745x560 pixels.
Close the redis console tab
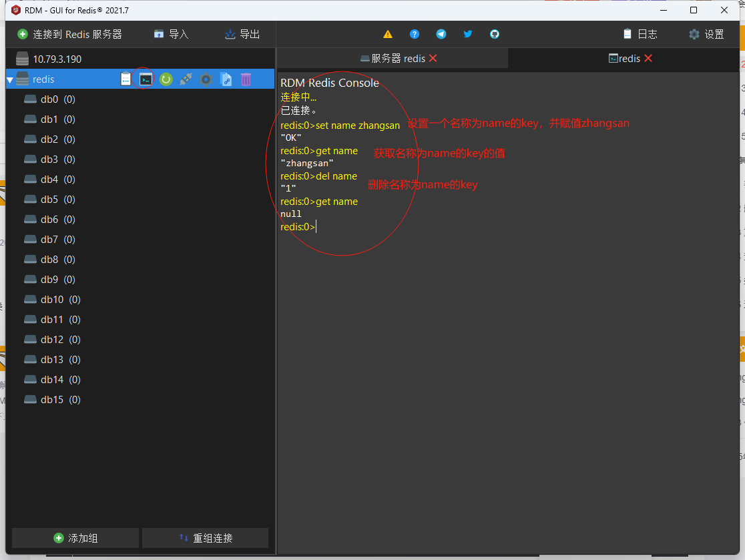pos(648,59)
